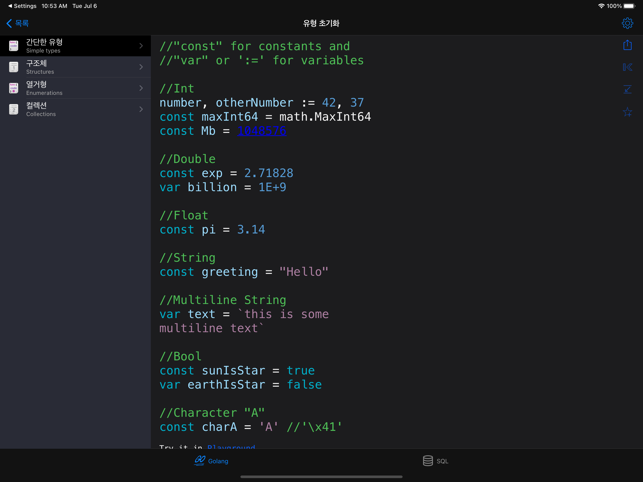Viewport: 643px width, 482px height.
Task: Click the 'var earthIsStar = false' line
Action: click(241, 385)
